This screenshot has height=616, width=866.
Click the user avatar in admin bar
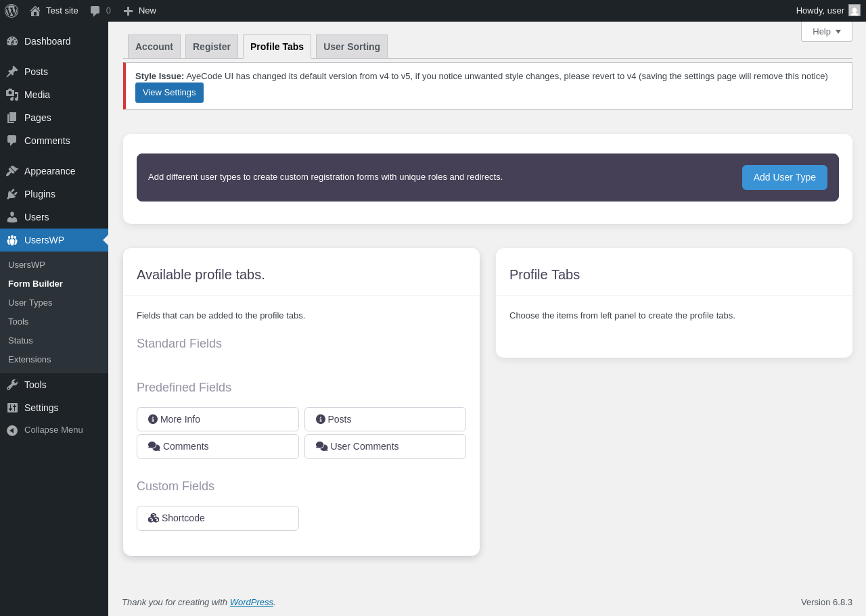click(854, 11)
